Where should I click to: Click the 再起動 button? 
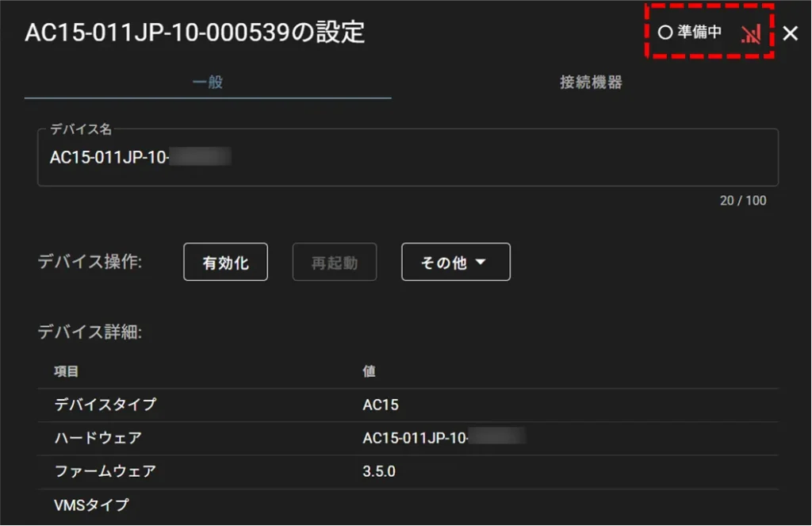pos(334,263)
